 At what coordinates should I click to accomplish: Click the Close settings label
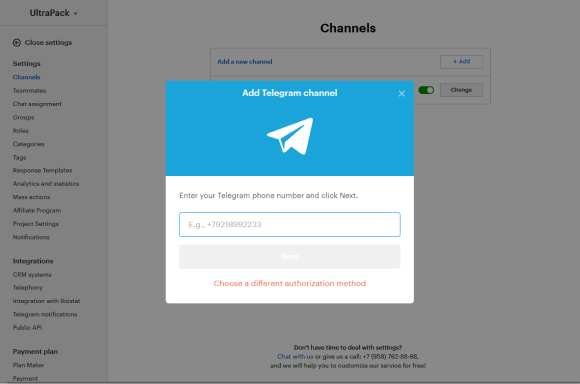coord(48,43)
